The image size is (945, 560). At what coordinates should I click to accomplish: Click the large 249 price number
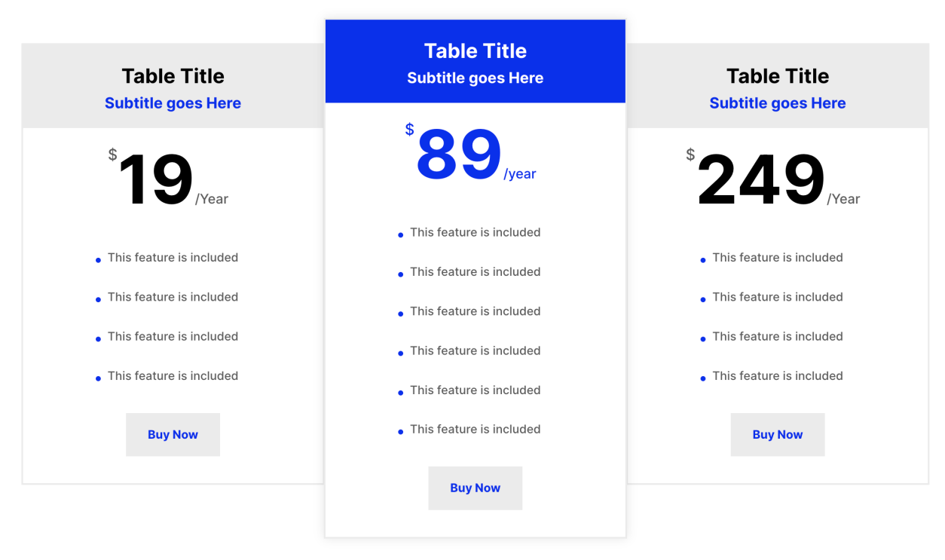click(760, 179)
